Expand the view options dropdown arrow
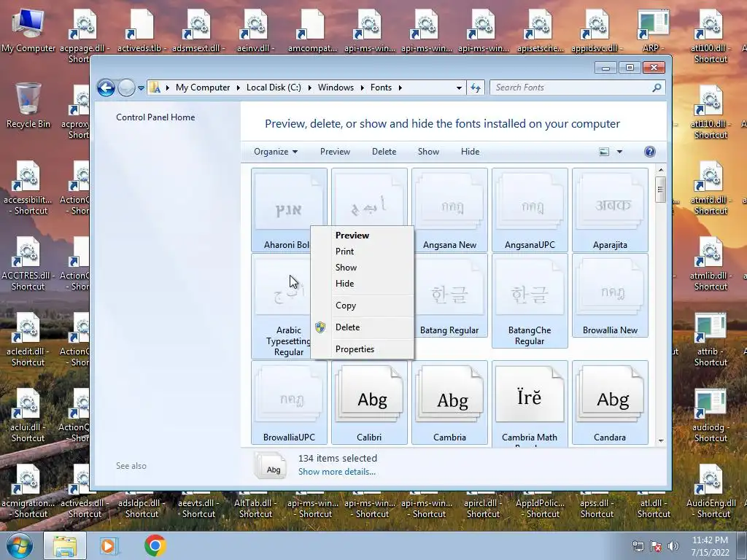 point(620,152)
